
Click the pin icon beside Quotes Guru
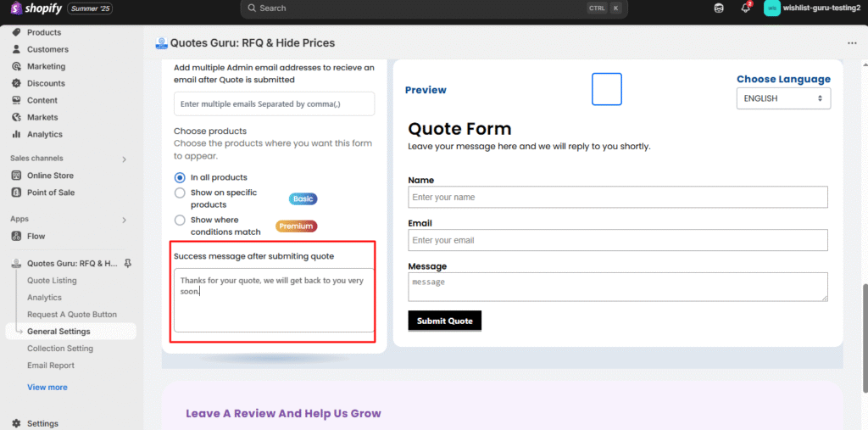127,264
